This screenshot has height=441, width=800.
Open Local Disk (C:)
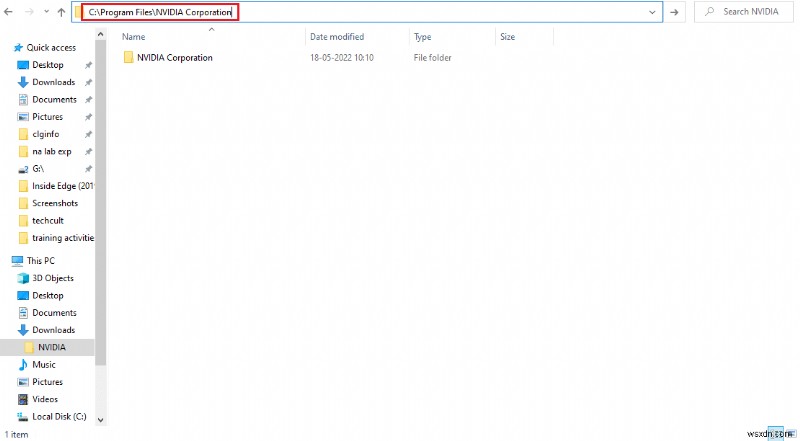pyautogui.click(x=59, y=416)
